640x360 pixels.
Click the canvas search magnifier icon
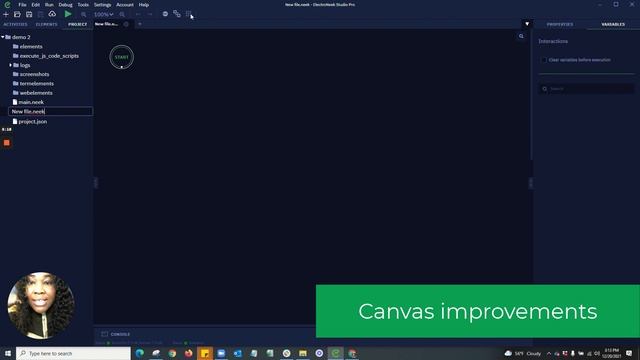coord(521,36)
